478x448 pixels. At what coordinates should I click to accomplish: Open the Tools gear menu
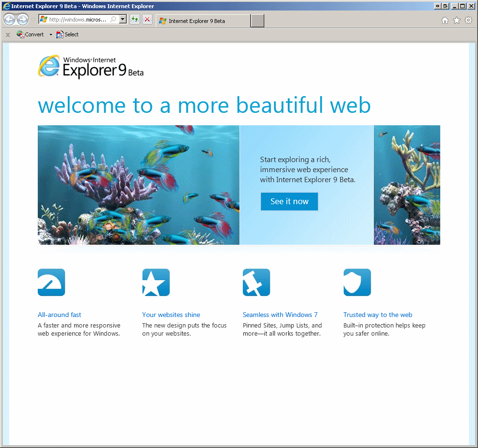click(x=468, y=20)
